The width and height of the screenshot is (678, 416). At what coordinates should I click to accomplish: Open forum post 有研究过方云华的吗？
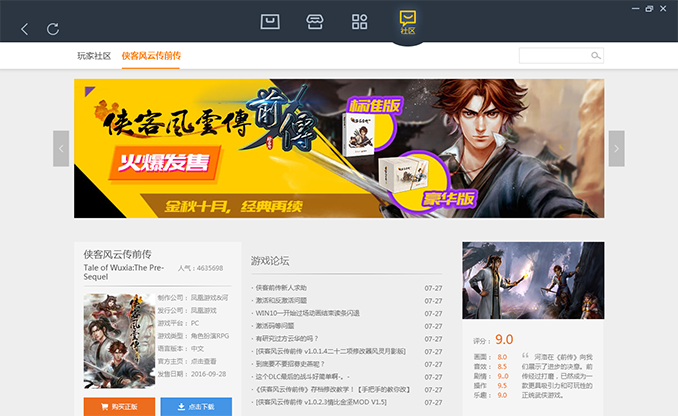coord(287,338)
